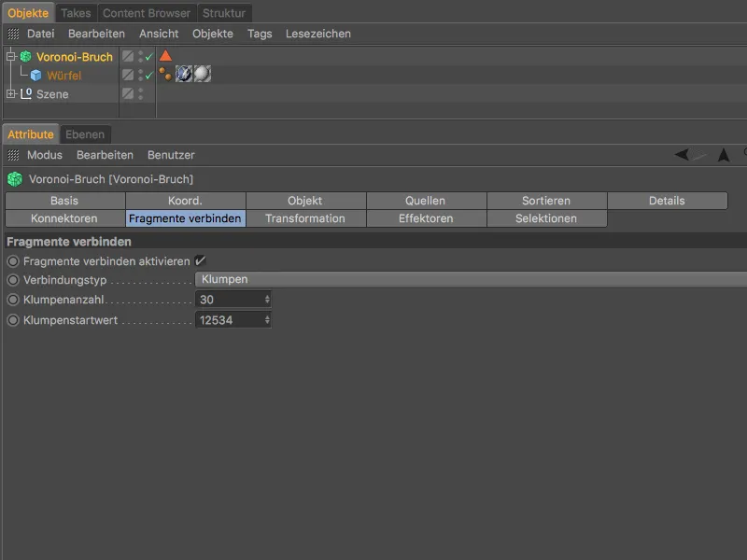Viewport: 747px width, 560px height.
Task: Switch to the Takes tab
Action: 76,13
